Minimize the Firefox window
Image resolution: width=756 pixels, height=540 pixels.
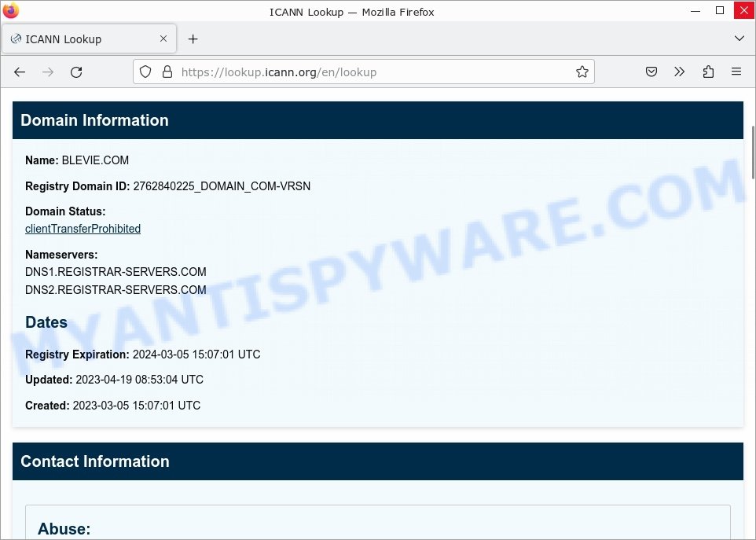695,11
